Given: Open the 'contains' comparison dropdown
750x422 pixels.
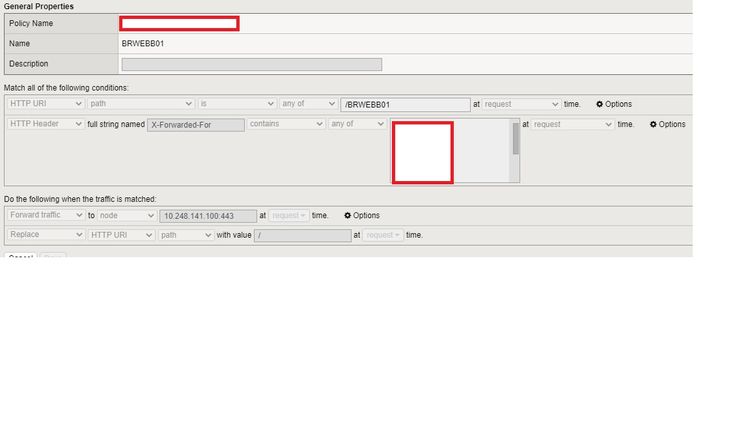Looking at the screenshot, I should click(286, 123).
